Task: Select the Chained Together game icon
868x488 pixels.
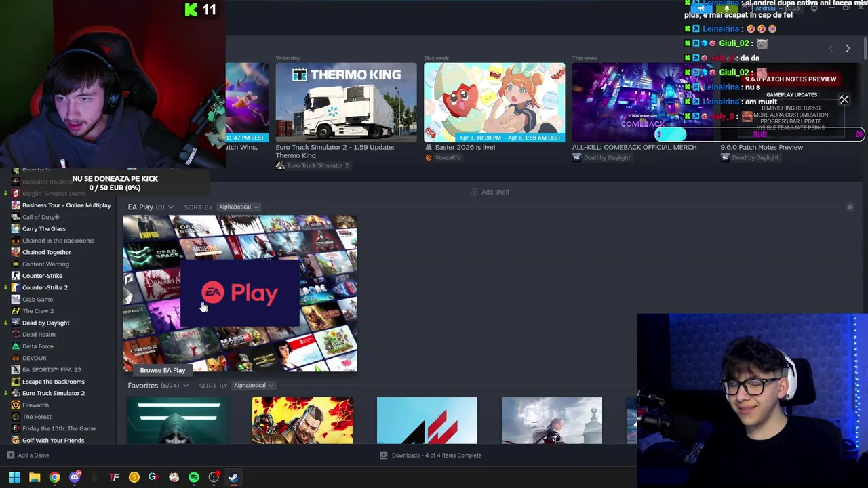Action: coord(16,252)
